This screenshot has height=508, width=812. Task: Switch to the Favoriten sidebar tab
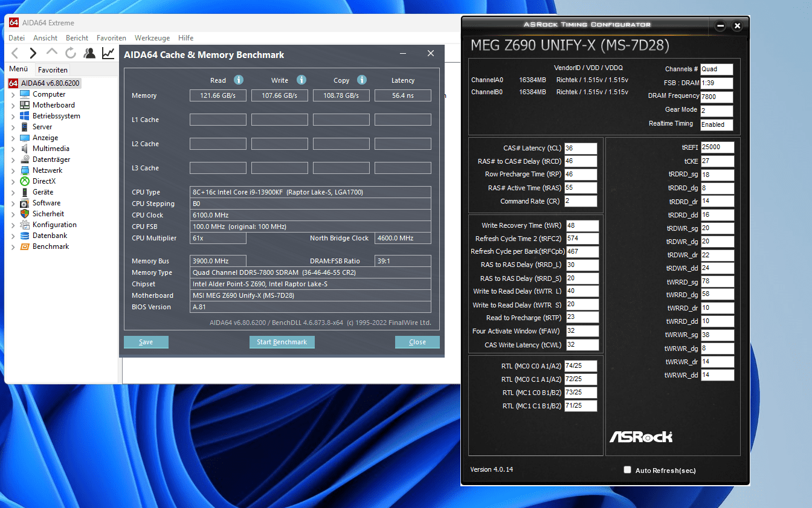click(x=53, y=69)
